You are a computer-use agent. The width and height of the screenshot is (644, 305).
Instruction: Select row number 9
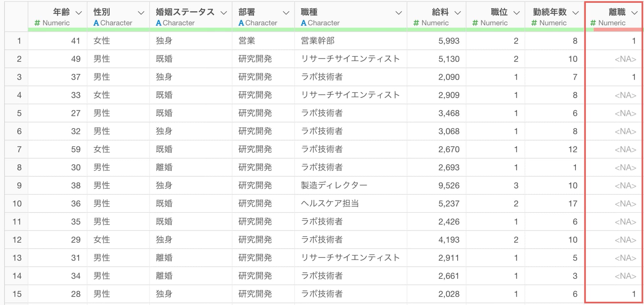[19, 186]
